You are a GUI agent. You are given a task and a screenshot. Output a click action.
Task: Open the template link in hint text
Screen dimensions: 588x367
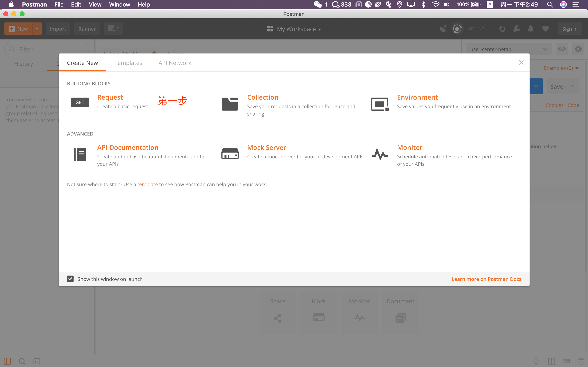[148, 184]
